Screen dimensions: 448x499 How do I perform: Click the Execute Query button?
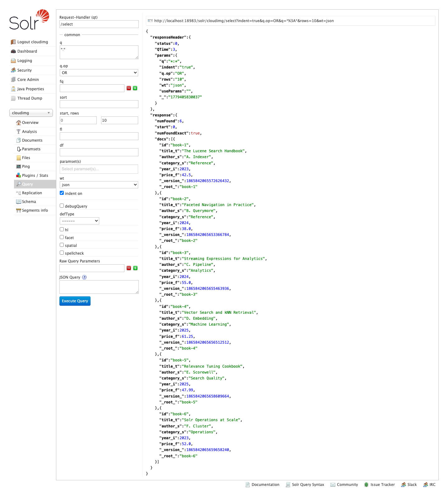click(75, 301)
